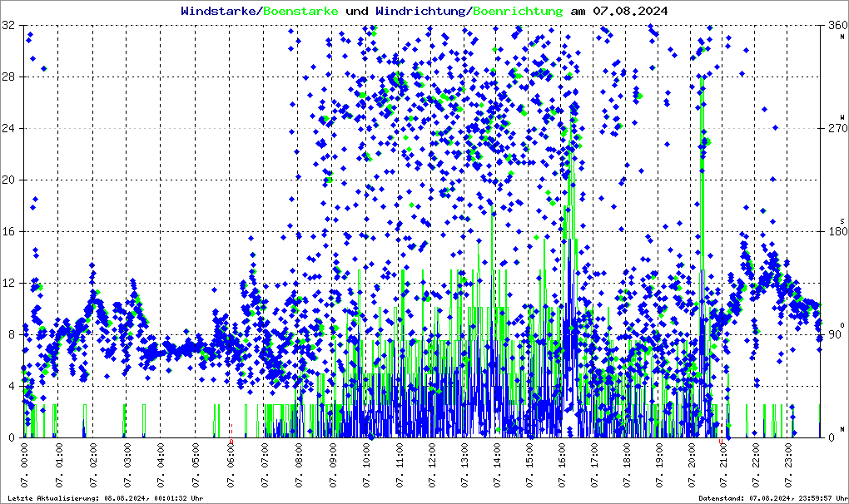Click the time label "07. 03:00"
The height and width of the screenshot is (504, 849).
127,465
